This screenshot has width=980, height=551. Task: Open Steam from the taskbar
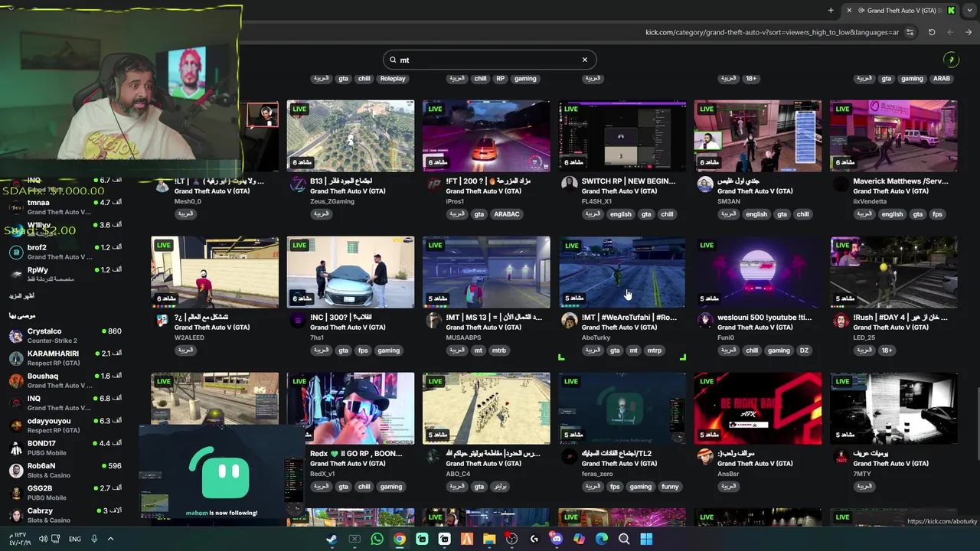coord(332,539)
